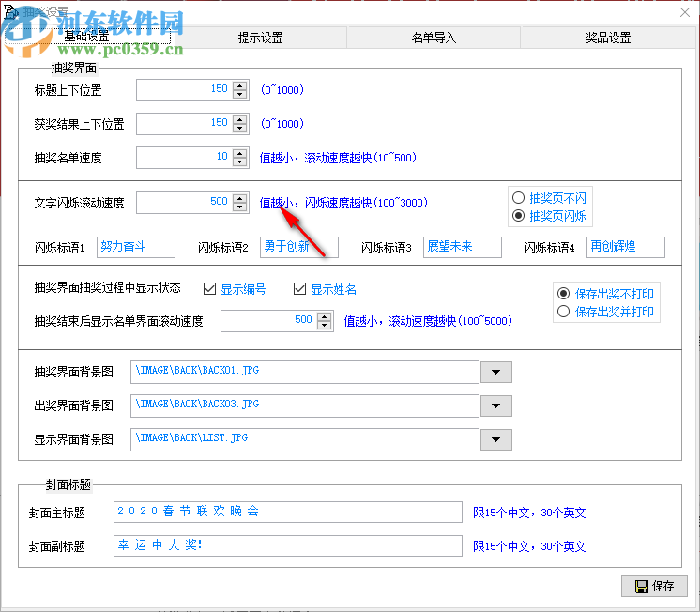The image size is (700, 612).
Task: Click the window title bar app icon
Action: pyautogui.click(x=10, y=12)
